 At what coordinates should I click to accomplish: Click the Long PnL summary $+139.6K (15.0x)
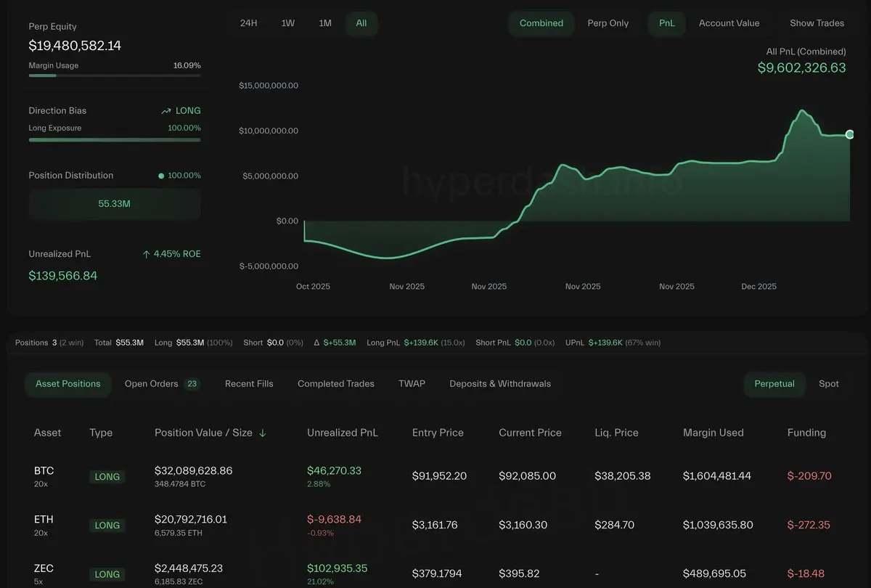tap(435, 343)
